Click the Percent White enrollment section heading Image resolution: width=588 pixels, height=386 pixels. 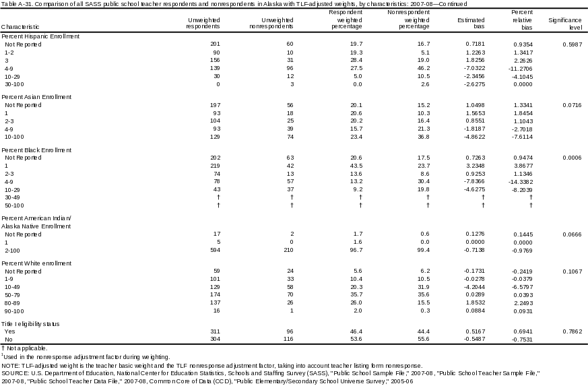click(x=37, y=263)
